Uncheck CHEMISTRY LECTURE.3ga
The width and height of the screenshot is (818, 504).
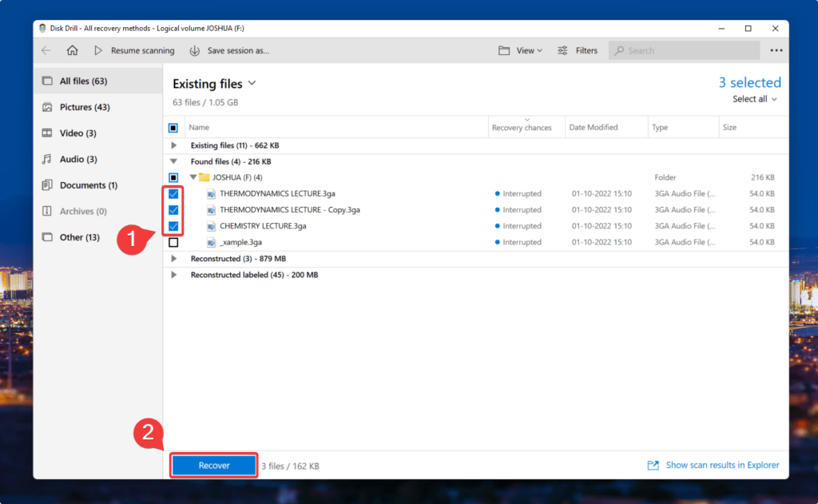click(x=173, y=225)
